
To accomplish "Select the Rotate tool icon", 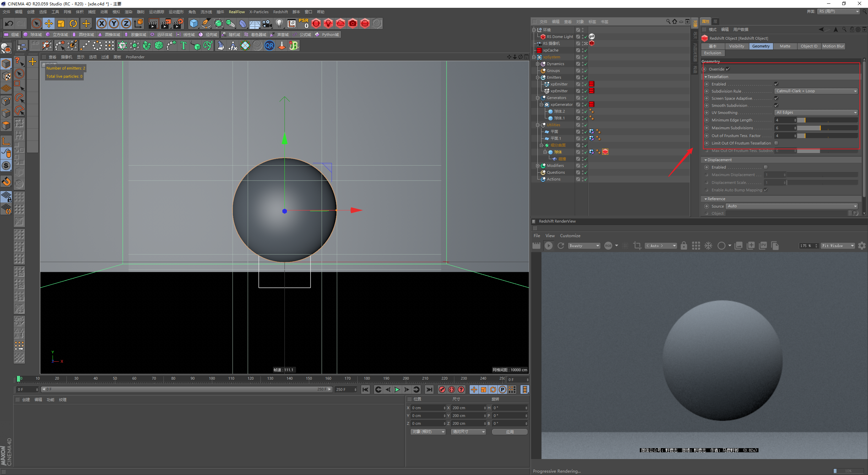I will click(x=73, y=23).
